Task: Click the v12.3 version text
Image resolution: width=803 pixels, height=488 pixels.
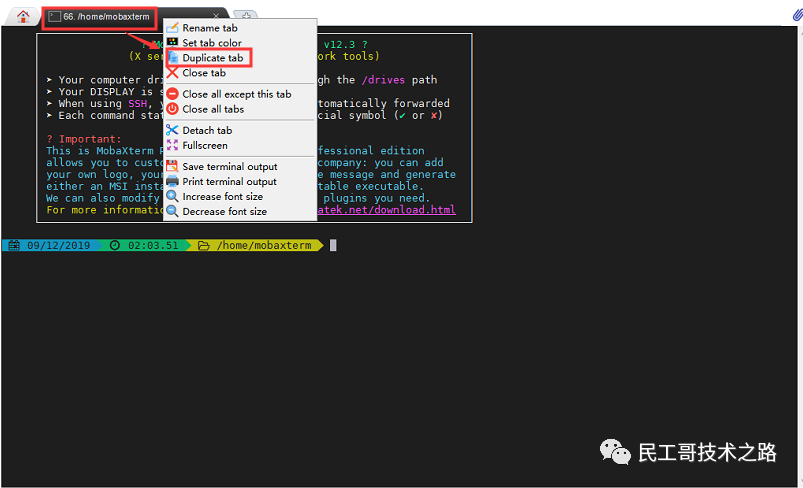Action: coord(339,45)
